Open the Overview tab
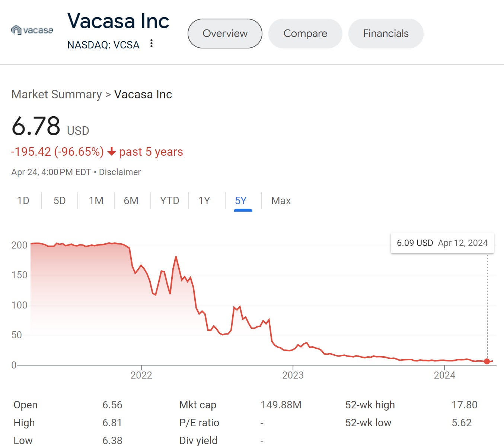 (x=225, y=34)
